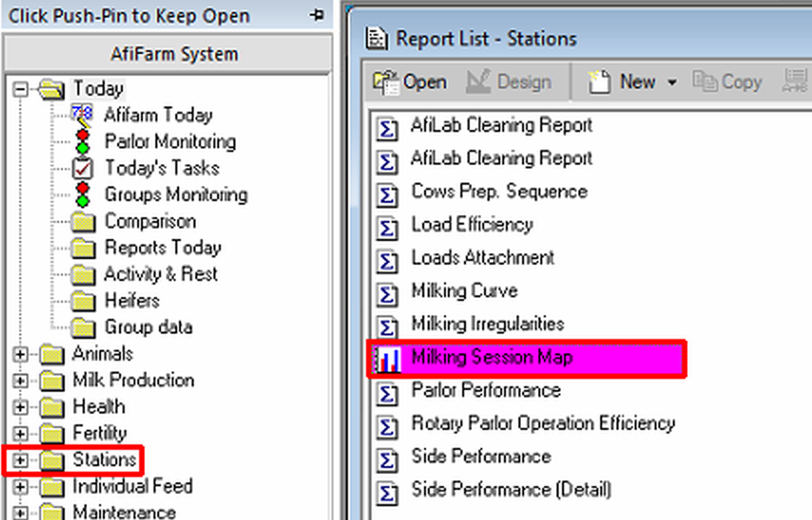Open the Afifarm Today icon in tree
Screen dimensions: 812x520
82,115
